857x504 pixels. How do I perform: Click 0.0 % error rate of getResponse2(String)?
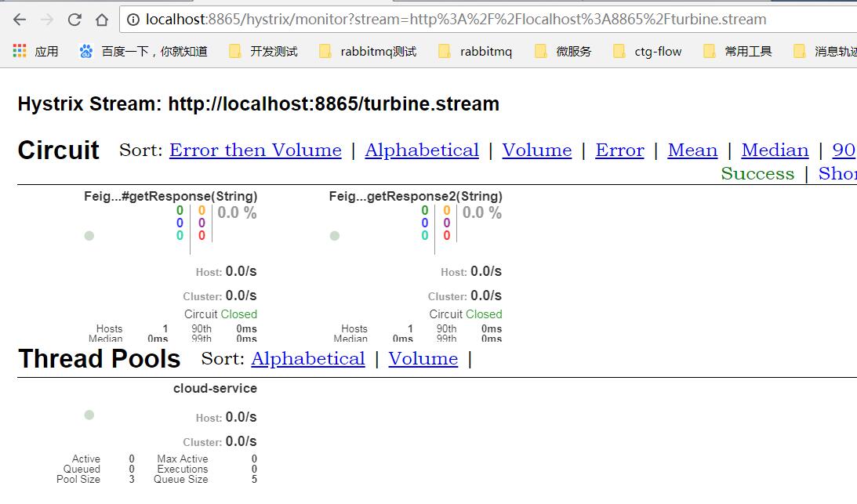pyautogui.click(x=482, y=212)
